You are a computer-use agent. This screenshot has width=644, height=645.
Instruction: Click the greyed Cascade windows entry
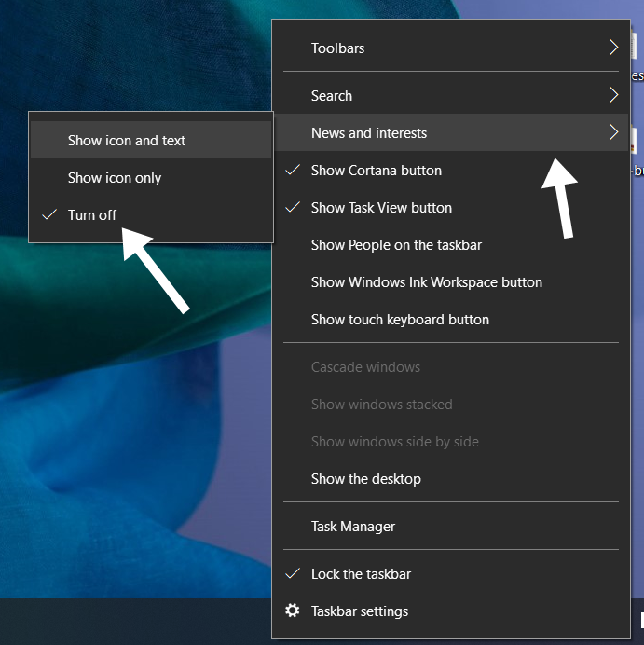coord(451,367)
